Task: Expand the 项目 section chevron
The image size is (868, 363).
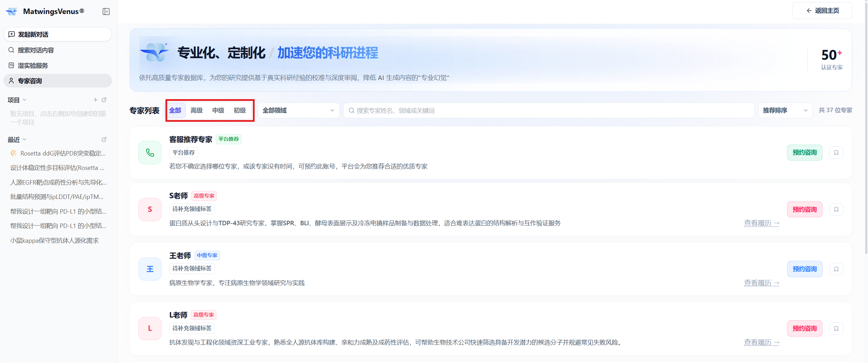Action: click(x=25, y=100)
